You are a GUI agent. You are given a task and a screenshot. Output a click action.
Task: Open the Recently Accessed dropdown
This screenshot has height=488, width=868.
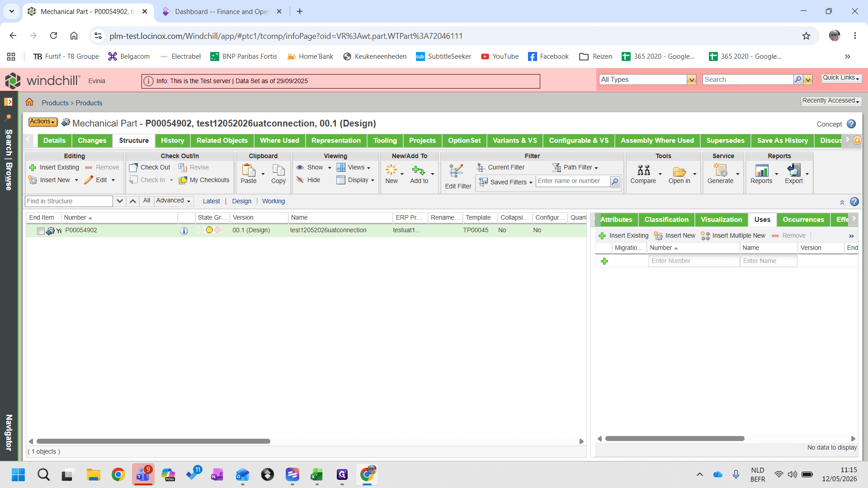831,101
